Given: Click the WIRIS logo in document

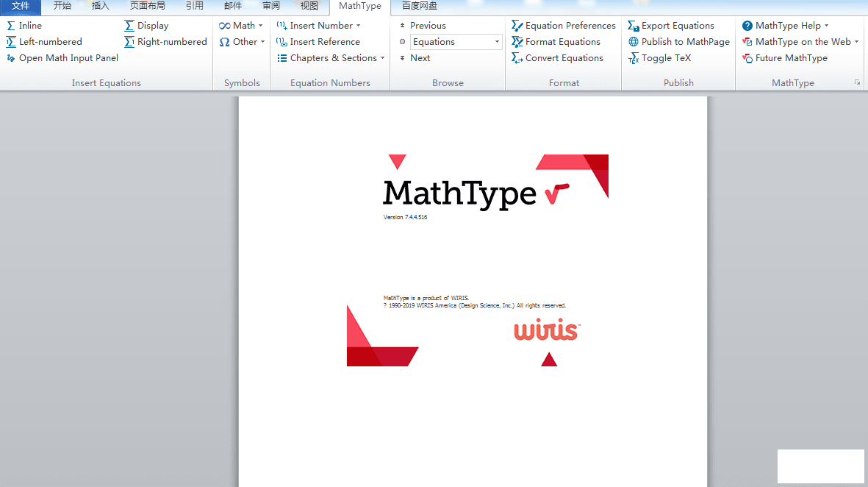Looking at the screenshot, I should tap(547, 330).
